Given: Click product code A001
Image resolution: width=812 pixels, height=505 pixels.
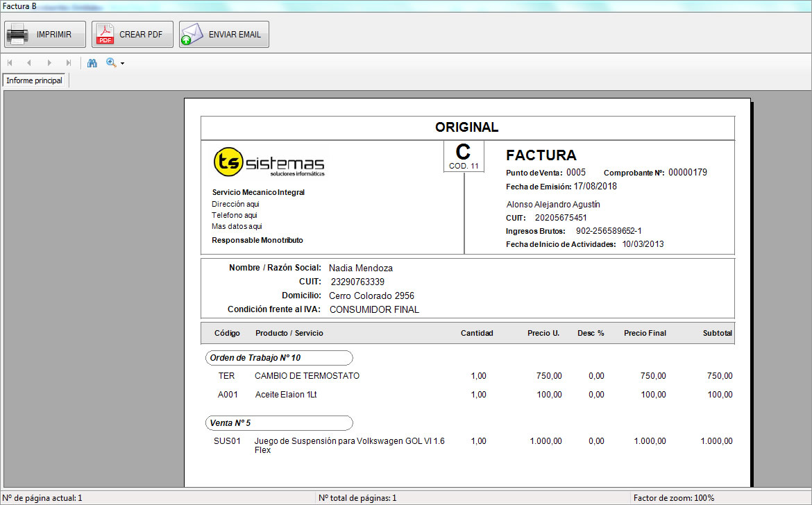Looking at the screenshot, I should (228, 394).
